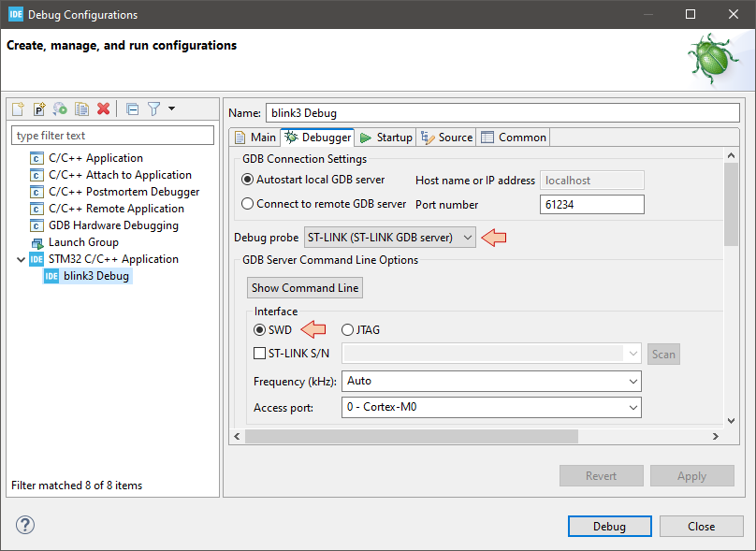The width and height of the screenshot is (756, 551).
Task: Duplicate the selected launch configuration
Action: (81, 109)
